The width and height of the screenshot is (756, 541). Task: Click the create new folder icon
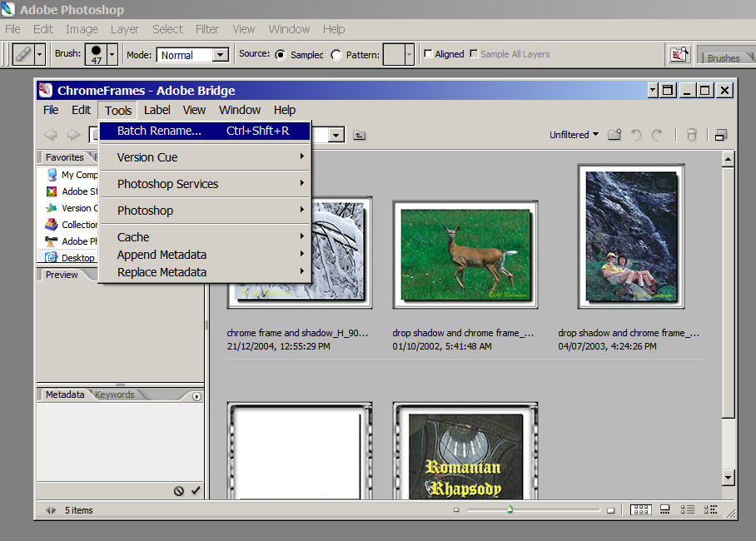pos(614,135)
